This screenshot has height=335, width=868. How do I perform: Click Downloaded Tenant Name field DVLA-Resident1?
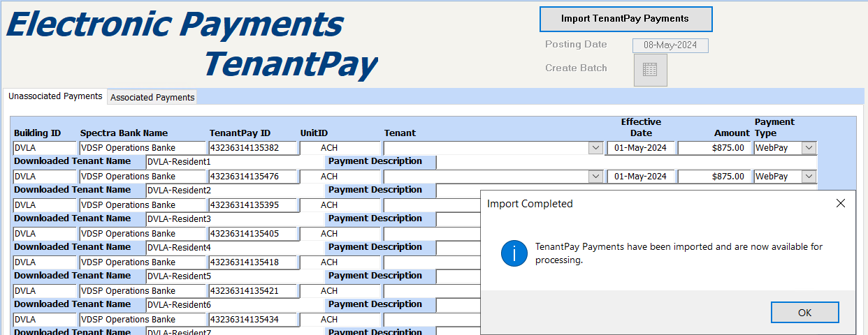pos(235,162)
